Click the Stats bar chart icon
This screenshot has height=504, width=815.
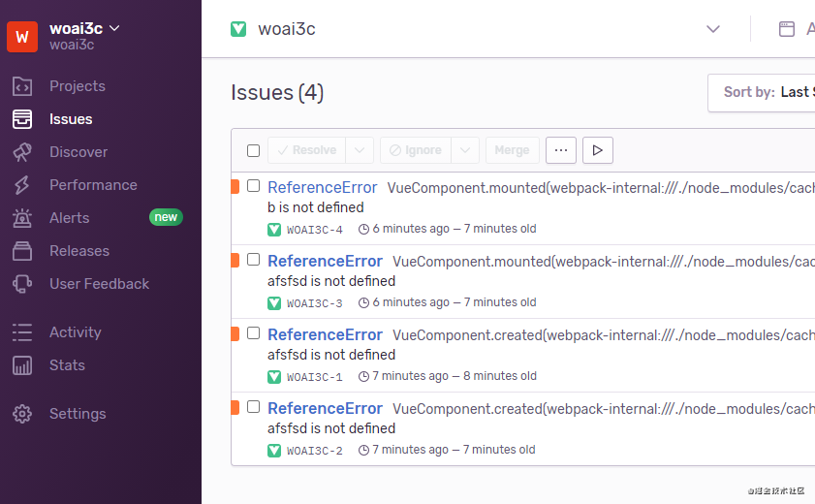pyautogui.click(x=22, y=365)
